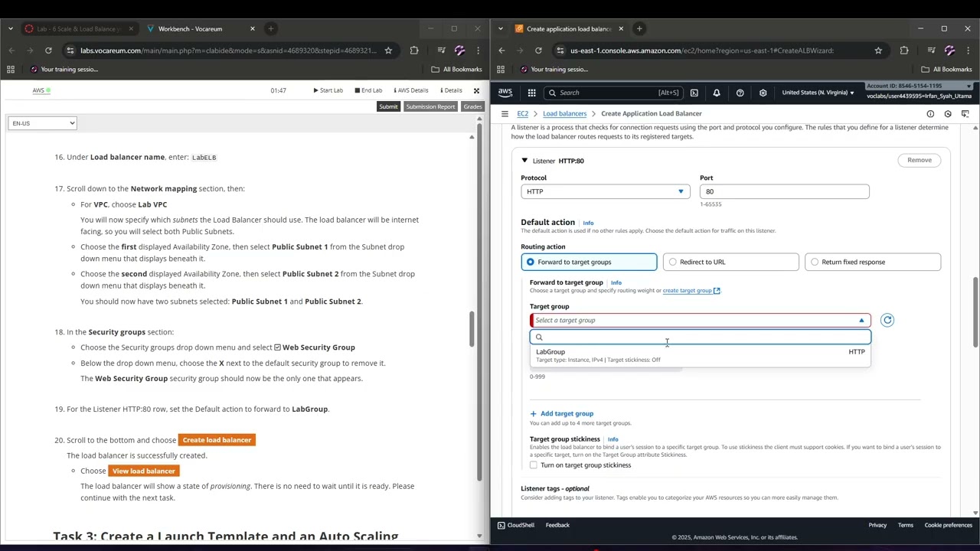The height and width of the screenshot is (551, 980).
Task: Refresh target group list button
Action: [x=887, y=320]
